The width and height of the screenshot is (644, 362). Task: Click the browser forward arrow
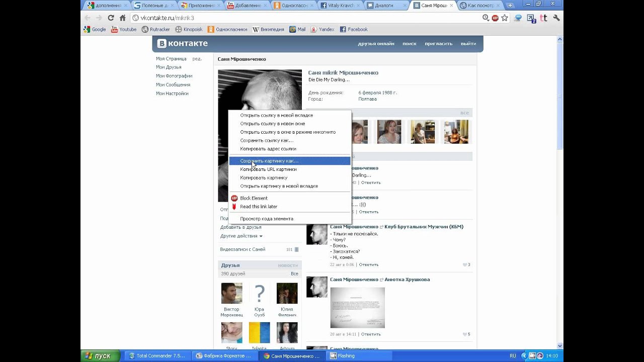click(99, 18)
